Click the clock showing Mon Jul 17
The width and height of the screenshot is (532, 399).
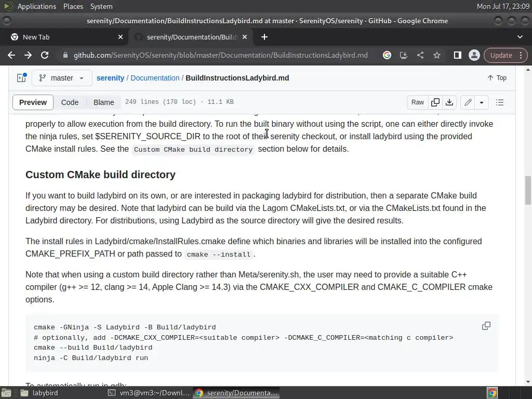click(503, 6)
